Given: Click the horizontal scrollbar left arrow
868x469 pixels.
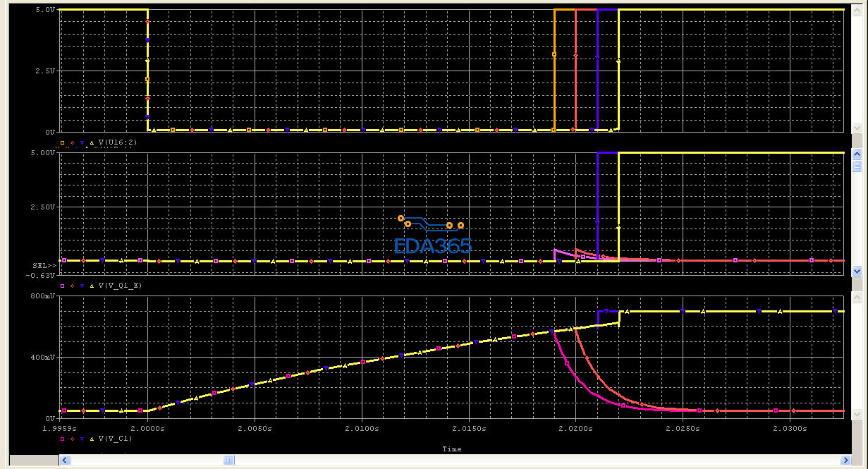Looking at the screenshot, I should tap(65, 460).
